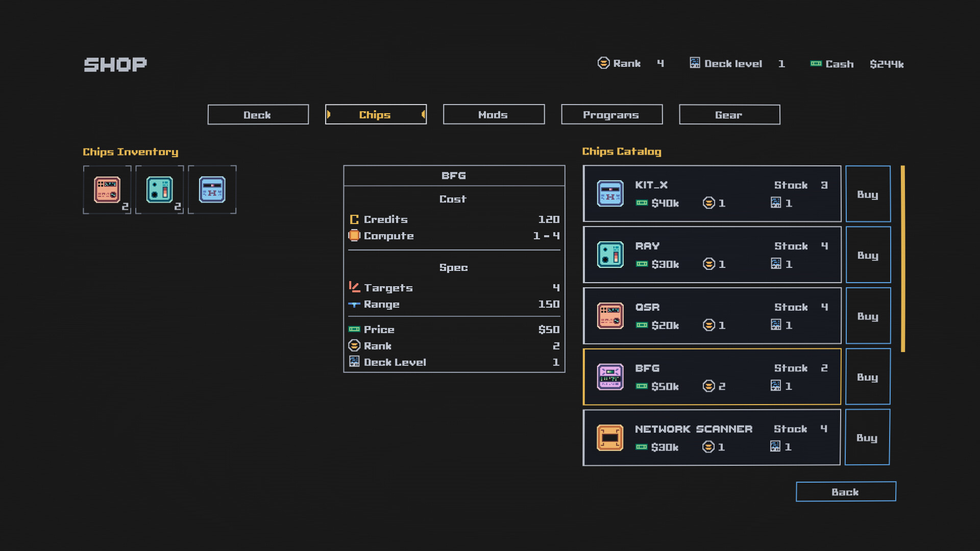
Task: Click the Credits value 120
Action: point(549,219)
